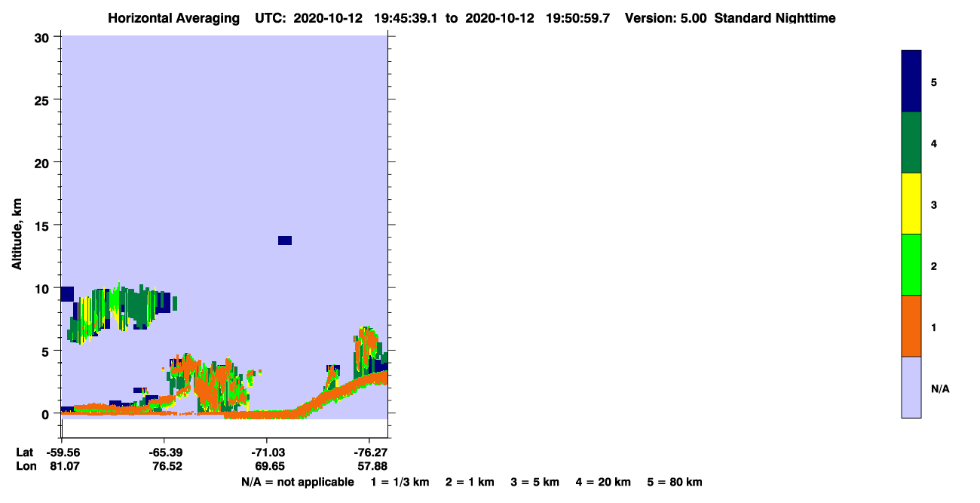
Task: Click latitude value -71.03
Action: click(x=267, y=452)
